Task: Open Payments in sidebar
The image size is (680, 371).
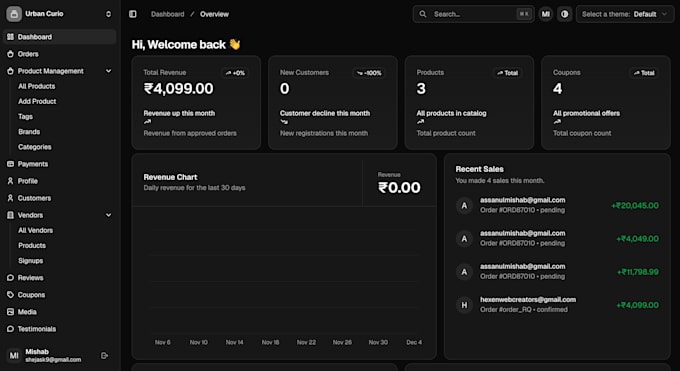Action: pos(59,164)
